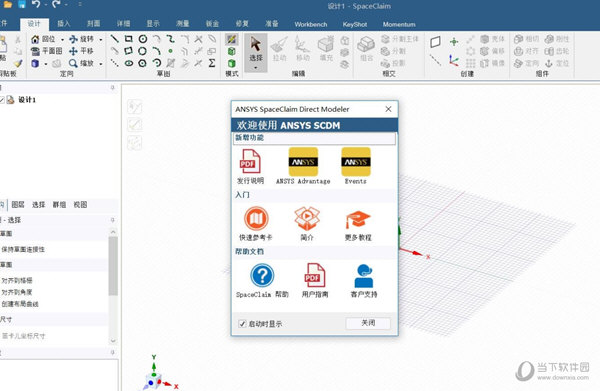
Task: Click the 创建布局曲线 option text
Action: (20, 304)
